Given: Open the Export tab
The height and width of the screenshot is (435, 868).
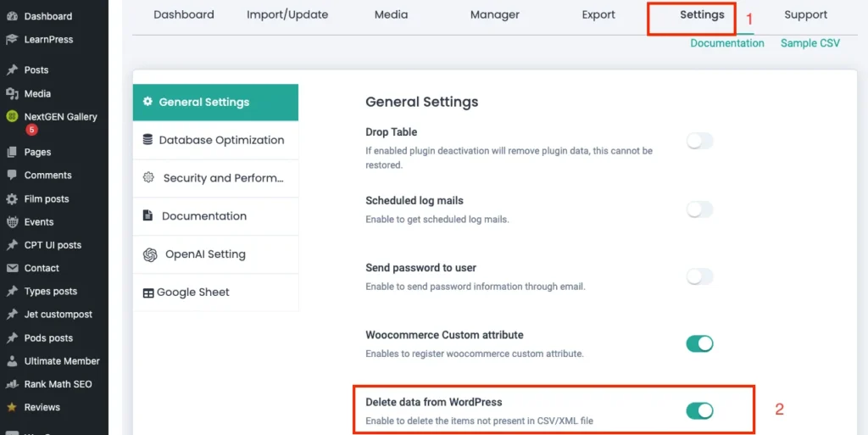Looking at the screenshot, I should [x=598, y=14].
